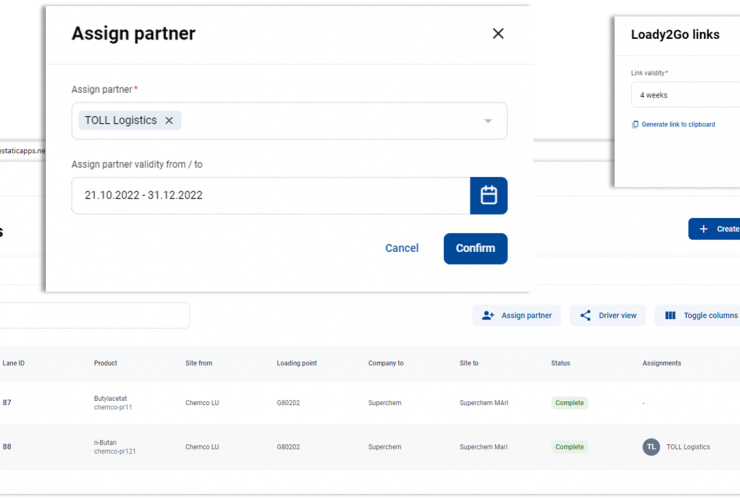Click Complete status badge in row 88
Viewport: 740px width, 500px height.
(x=569, y=447)
